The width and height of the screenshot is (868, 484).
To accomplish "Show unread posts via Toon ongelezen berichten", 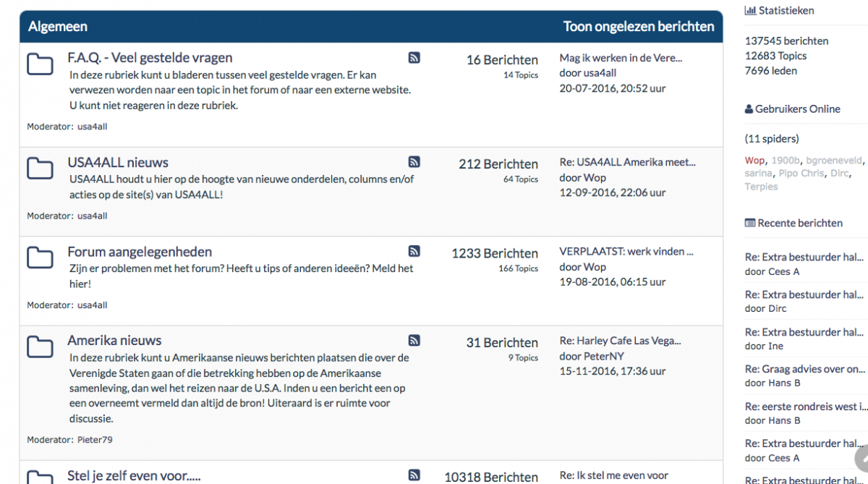I will (x=639, y=27).
